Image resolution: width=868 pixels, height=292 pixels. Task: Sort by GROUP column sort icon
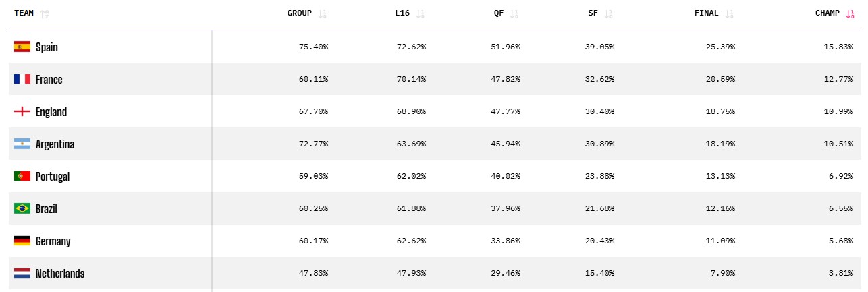322,13
